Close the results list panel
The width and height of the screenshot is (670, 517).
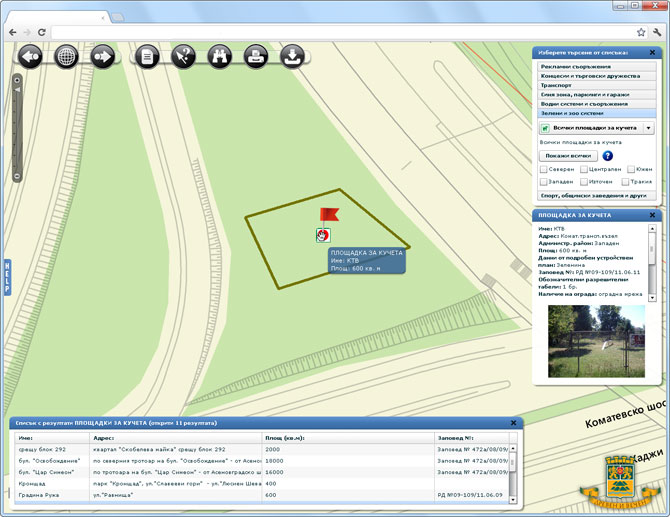(x=514, y=423)
